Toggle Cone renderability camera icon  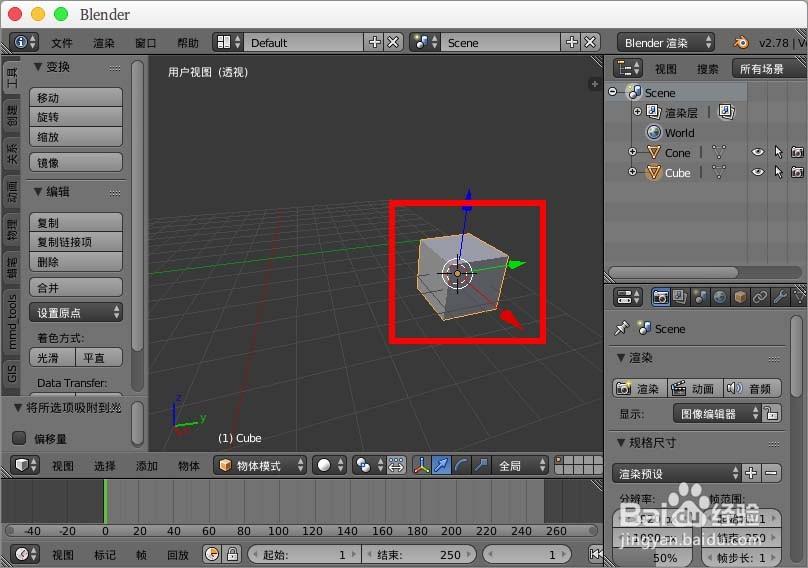point(797,152)
